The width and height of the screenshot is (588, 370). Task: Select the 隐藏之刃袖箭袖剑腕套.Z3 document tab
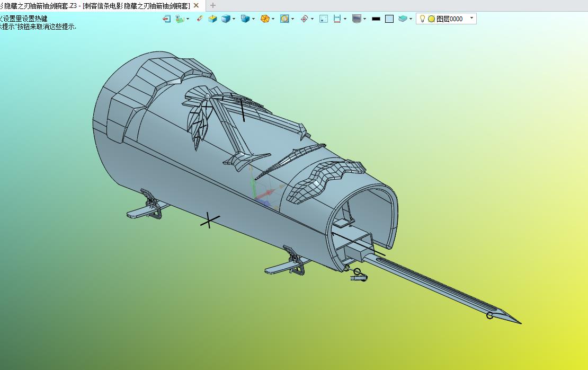coord(95,5)
